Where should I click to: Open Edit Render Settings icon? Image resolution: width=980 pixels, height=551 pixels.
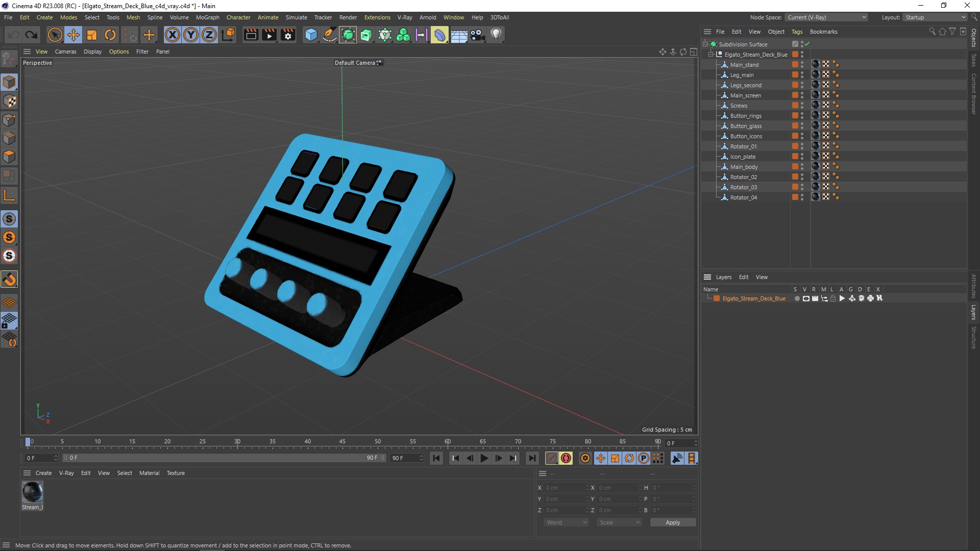coord(288,35)
